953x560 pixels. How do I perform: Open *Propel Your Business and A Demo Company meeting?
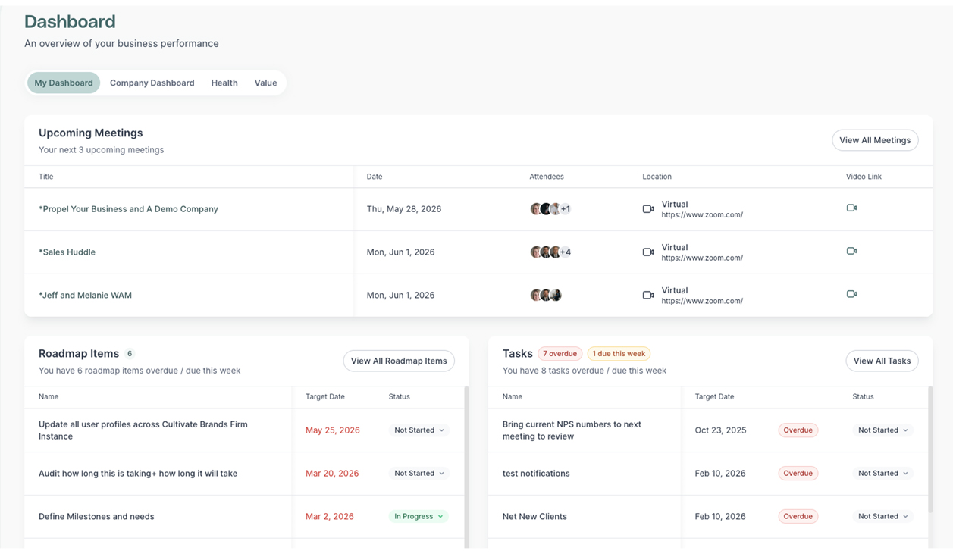(128, 209)
